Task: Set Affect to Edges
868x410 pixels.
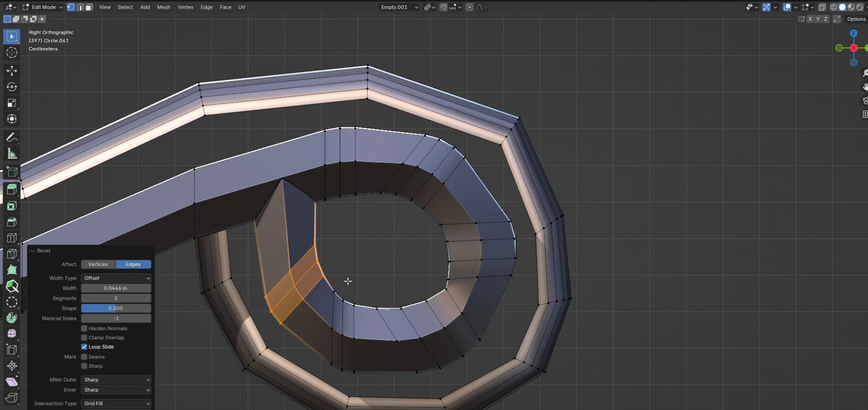Action: tap(134, 264)
